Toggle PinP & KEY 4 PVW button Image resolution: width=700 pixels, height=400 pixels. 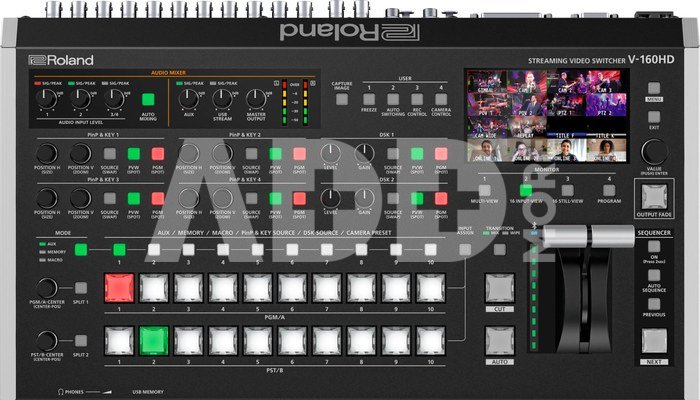[x=275, y=199]
